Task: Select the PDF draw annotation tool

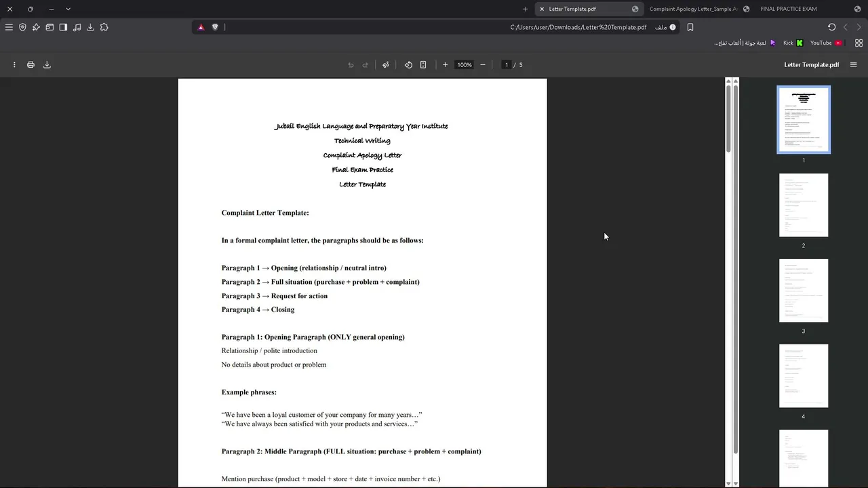Action: (x=386, y=65)
